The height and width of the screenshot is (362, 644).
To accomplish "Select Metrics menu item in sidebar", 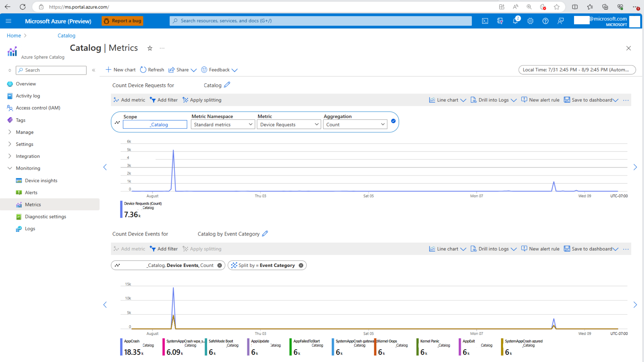I will pos(33,204).
